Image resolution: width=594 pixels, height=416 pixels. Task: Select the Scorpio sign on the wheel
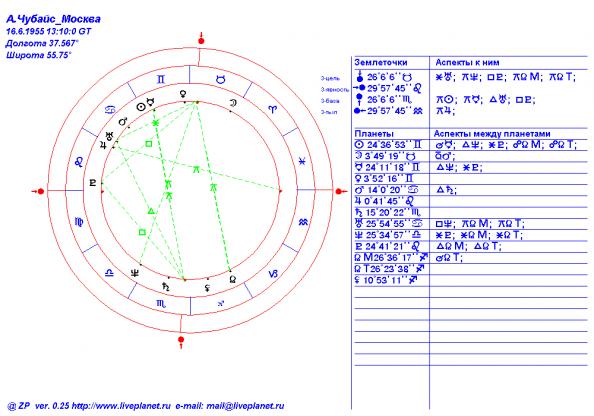click(161, 303)
